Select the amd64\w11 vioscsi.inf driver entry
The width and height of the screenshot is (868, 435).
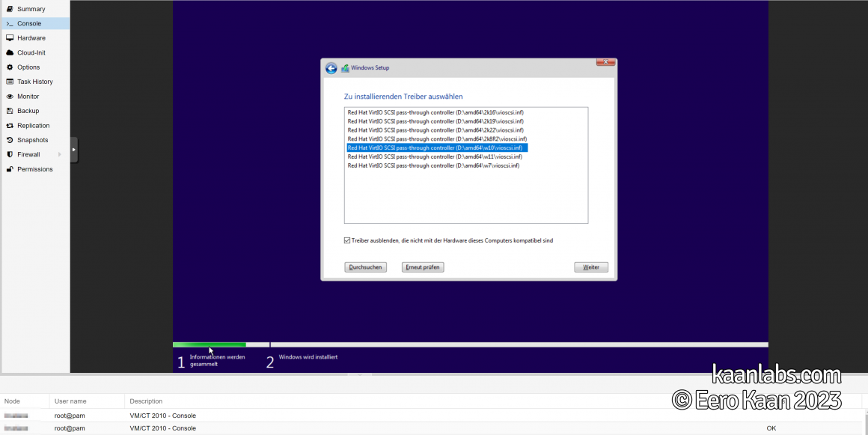pos(433,156)
